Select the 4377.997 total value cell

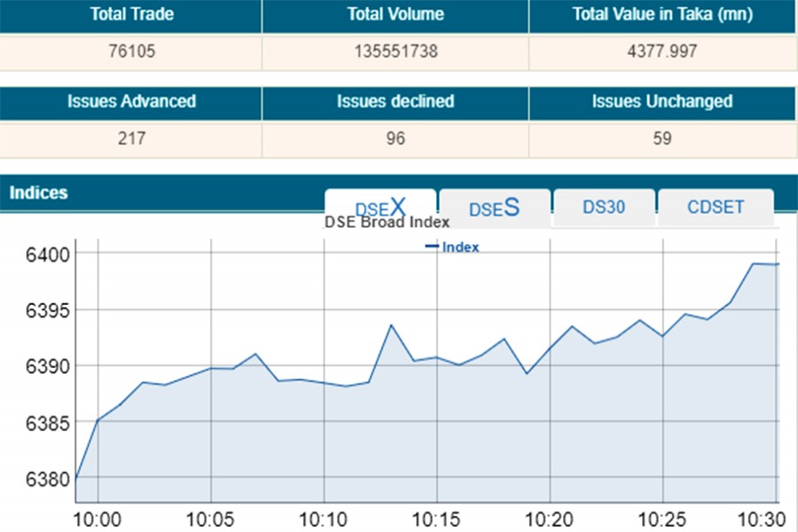tap(661, 51)
